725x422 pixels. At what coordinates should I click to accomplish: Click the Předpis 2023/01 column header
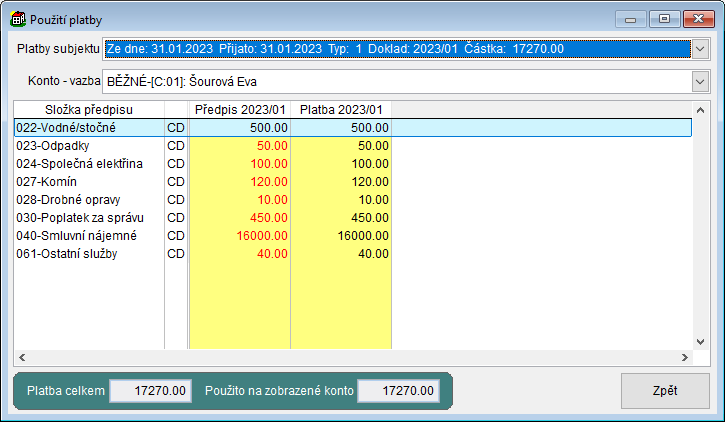242,109
